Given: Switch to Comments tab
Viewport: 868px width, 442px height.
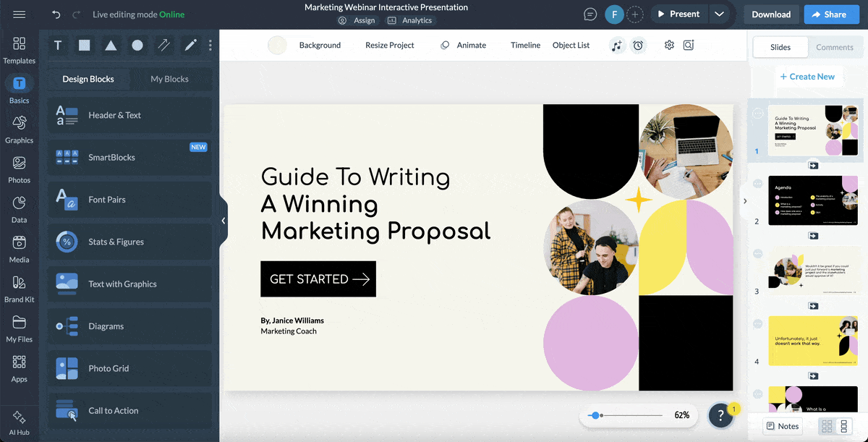Looking at the screenshot, I should (835, 47).
